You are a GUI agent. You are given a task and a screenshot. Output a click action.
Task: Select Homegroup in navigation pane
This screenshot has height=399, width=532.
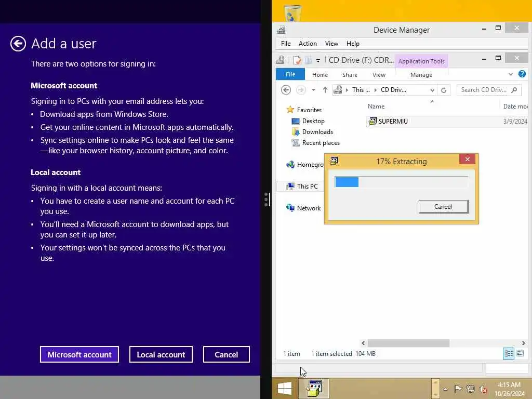coord(305,165)
